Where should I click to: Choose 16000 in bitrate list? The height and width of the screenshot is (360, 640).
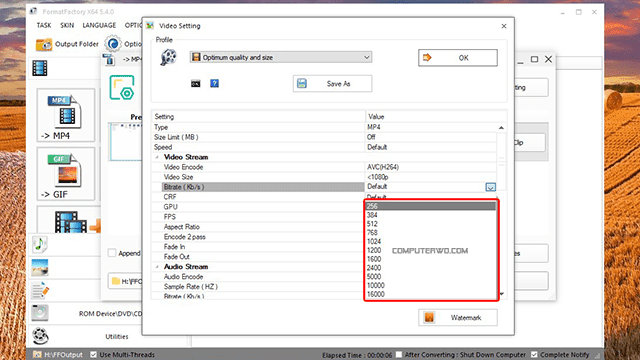coord(431,294)
